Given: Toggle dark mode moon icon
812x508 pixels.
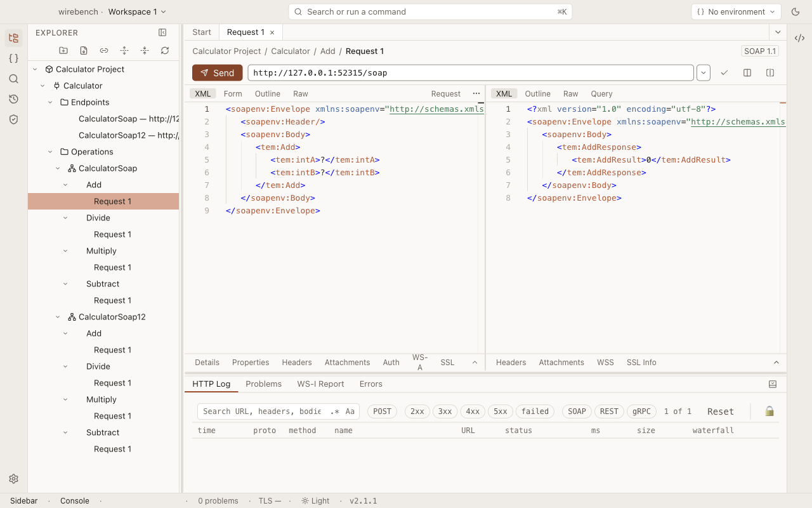Looking at the screenshot, I should (x=796, y=11).
